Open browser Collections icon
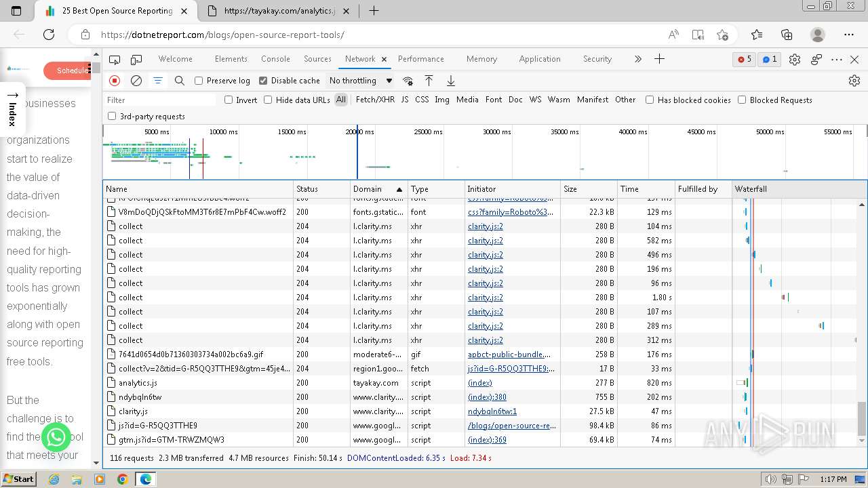Viewport: 868px width, 488px height. click(x=787, y=35)
